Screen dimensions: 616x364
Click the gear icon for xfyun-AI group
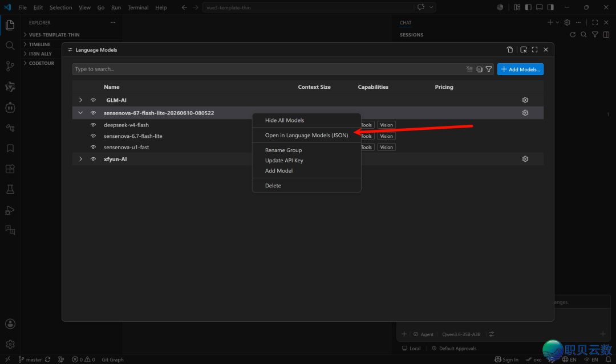(525, 159)
